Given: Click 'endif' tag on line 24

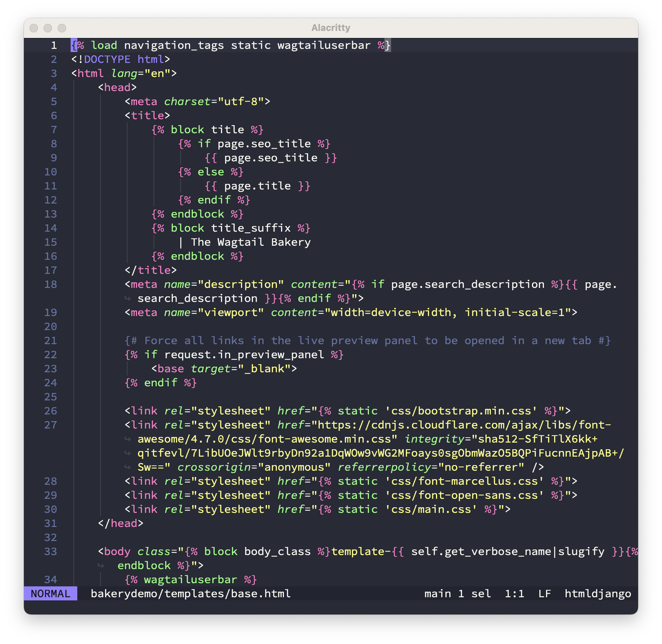Looking at the screenshot, I should click(x=161, y=383).
